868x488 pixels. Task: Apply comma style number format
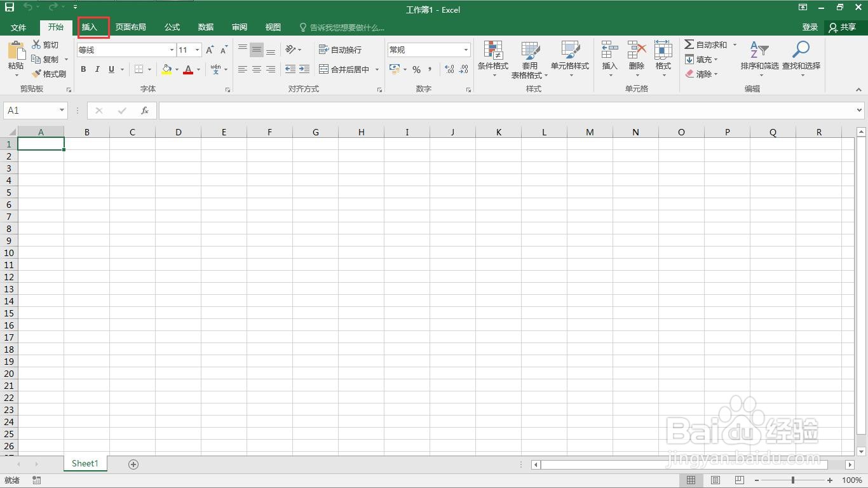[x=430, y=69]
